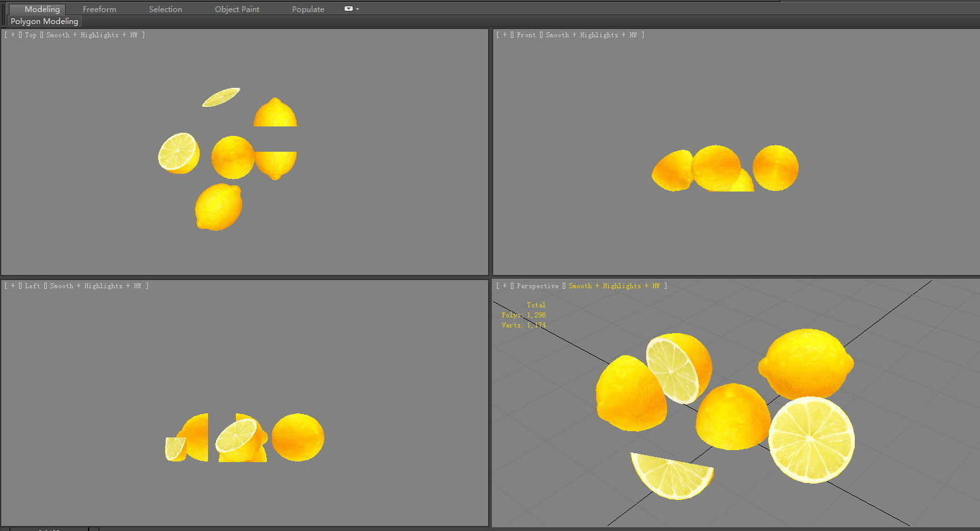Image resolution: width=980 pixels, height=531 pixels.
Task: Expand the Polygon Modeling panel
Action: coord(44,21)
